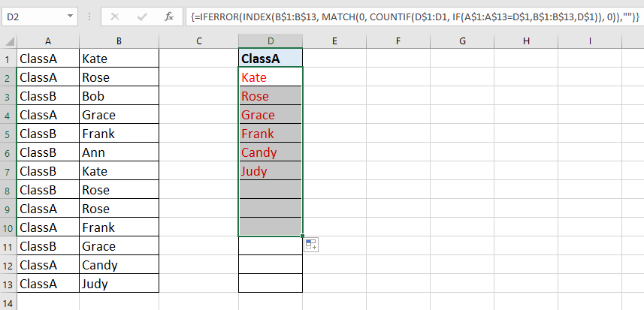Viewport: 644px width, 310px height.
Task: Click the Insert Function fx icon
Action: 169,15
